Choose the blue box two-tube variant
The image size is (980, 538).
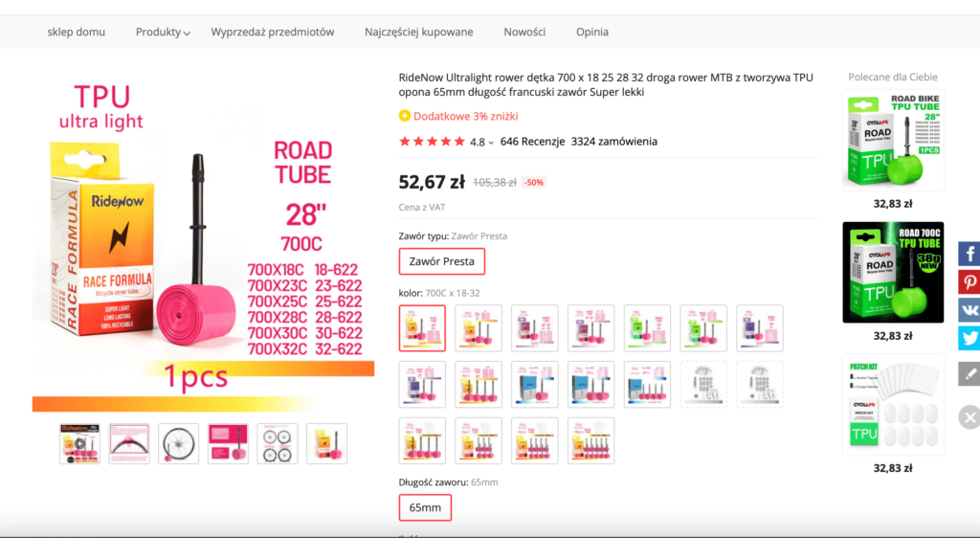pos(591,385)
